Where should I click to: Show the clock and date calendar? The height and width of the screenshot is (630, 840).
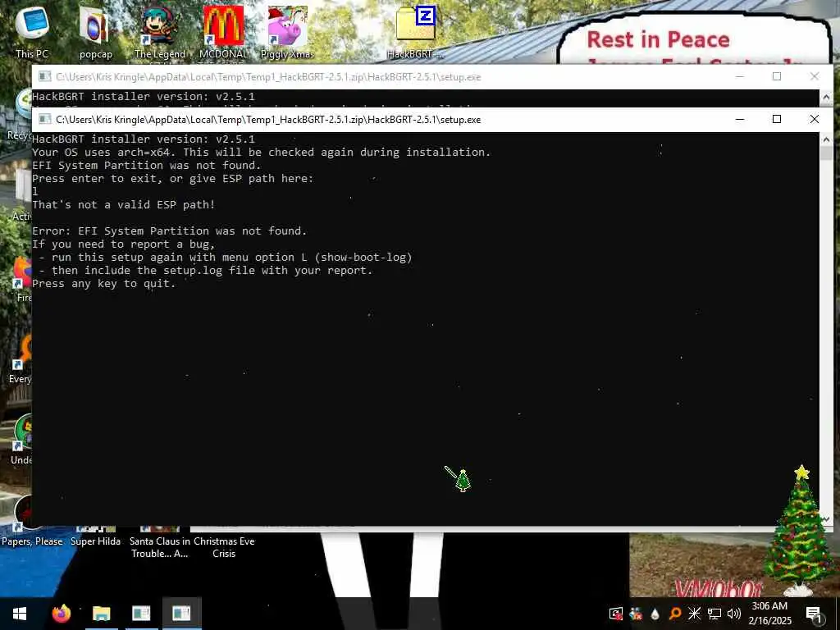tap(769, 614)
